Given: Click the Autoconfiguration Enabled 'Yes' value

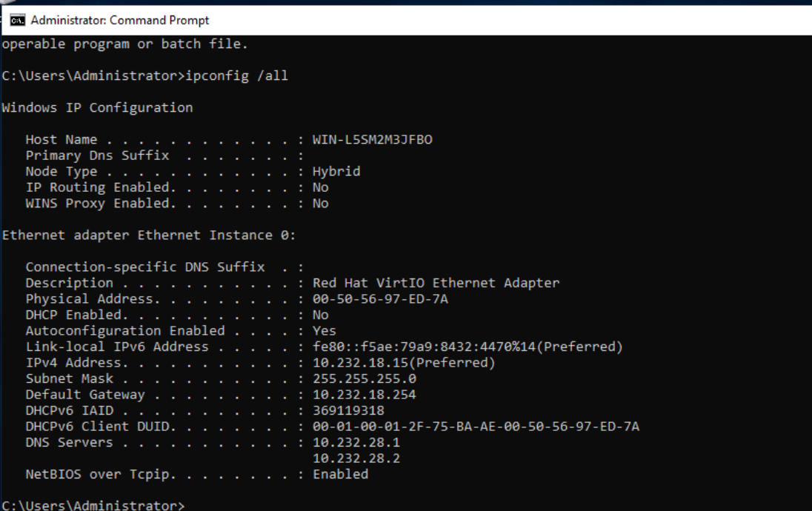Looking at the screenshot, I should pos(325,330).
